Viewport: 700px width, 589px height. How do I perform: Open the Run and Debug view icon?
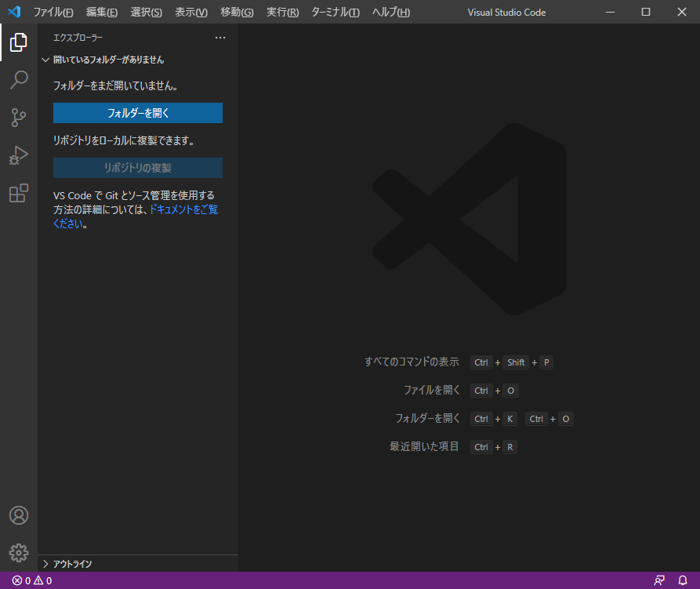click(18, 155)
